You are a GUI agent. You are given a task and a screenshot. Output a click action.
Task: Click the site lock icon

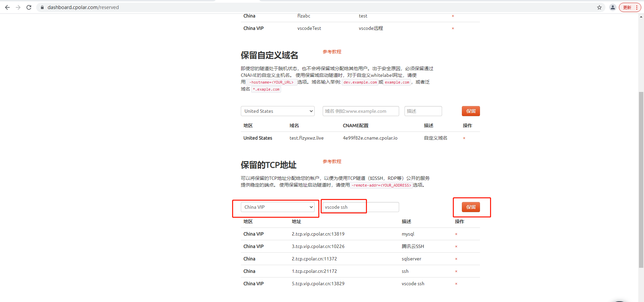tap(42, 7)
